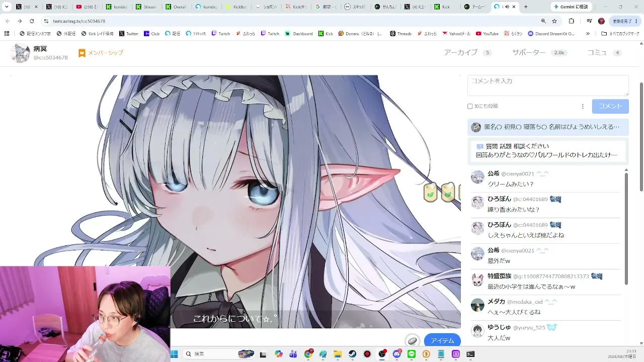Open the コミュ tab
Image resolution: width=644 pixels, height=362 pixels.
604,53
